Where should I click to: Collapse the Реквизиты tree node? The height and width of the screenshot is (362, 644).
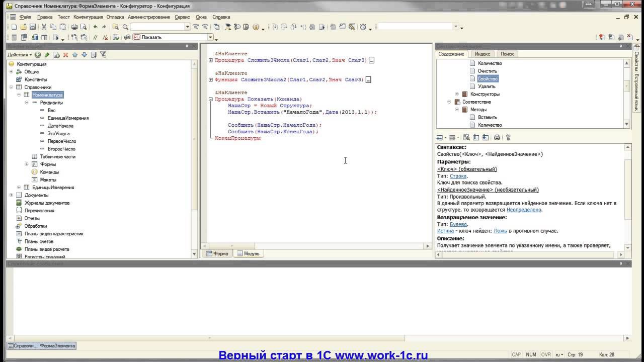coord(27,103)
